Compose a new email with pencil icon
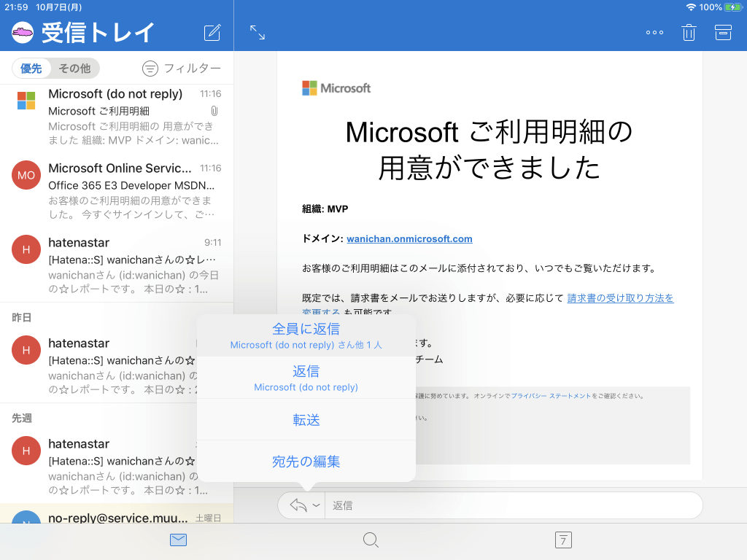This screenshot has height=560, width=747. click(212, 32)
